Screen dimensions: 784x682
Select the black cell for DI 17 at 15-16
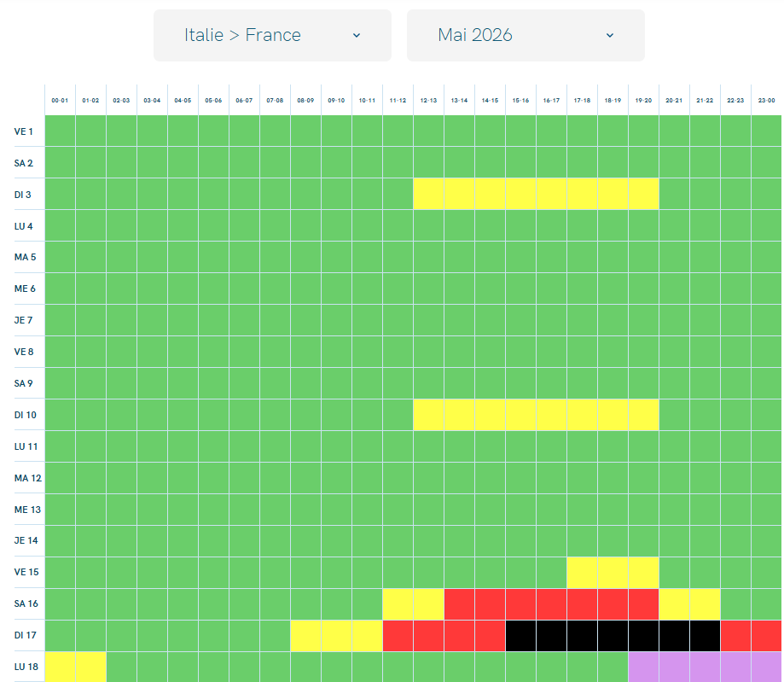520,636
